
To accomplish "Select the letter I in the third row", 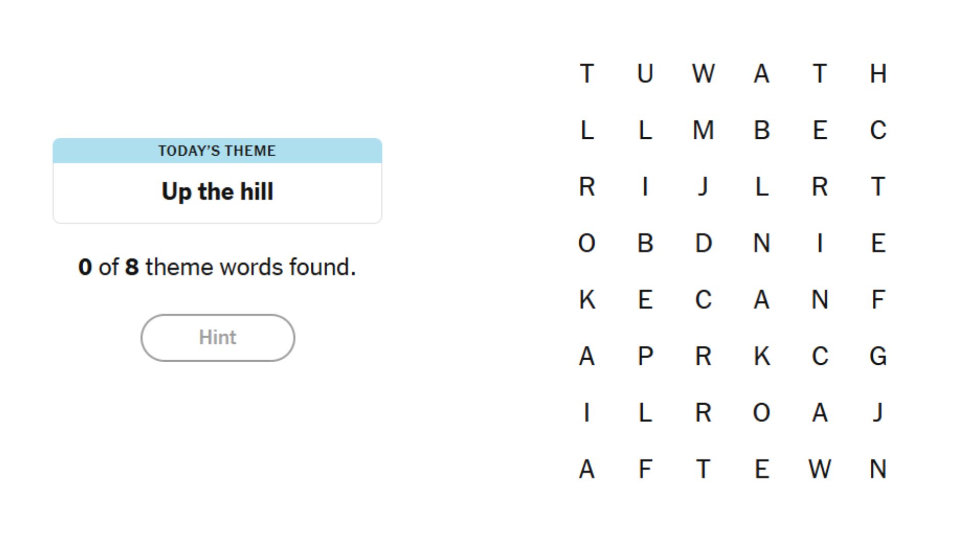I will tap(645, 187).
